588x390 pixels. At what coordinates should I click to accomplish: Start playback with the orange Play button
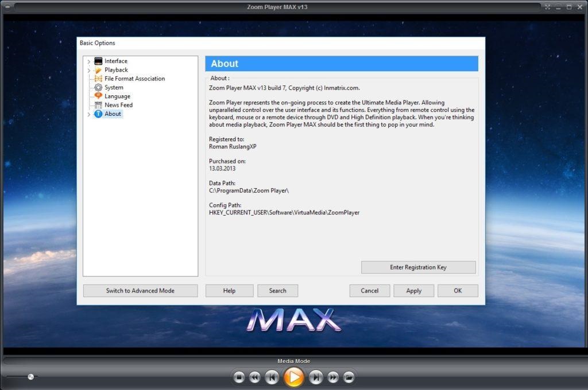coord(293,377)
